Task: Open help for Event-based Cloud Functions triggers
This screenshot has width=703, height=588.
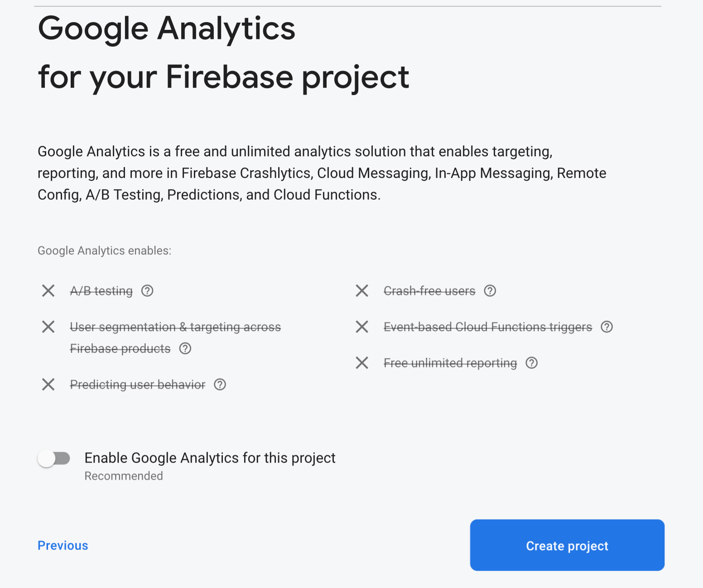Action: pyautogui.click(x=607, y=327)
